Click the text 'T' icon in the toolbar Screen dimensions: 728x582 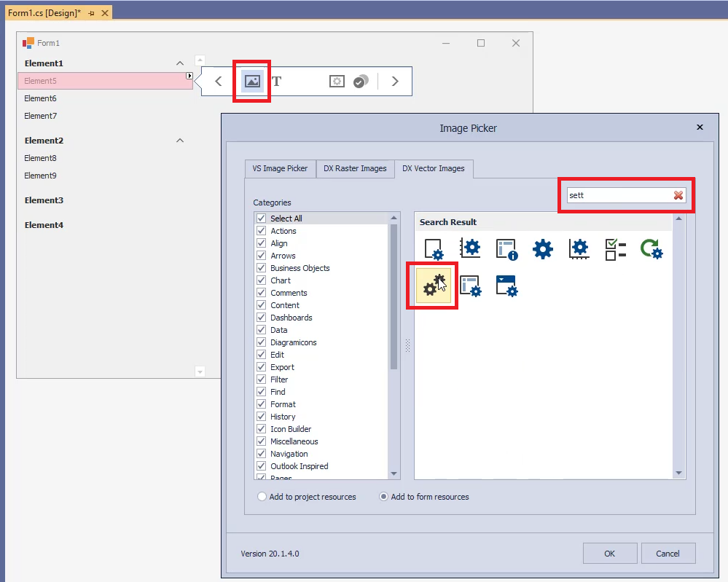pos(276,82)
